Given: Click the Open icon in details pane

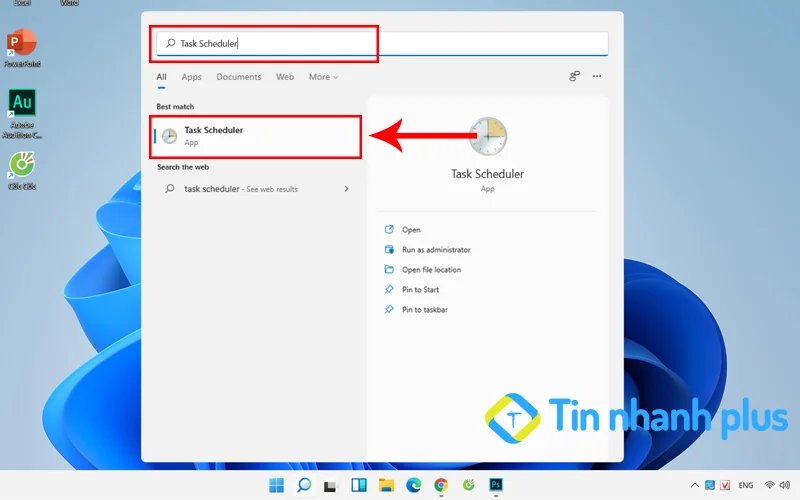Looking at the screenshot, I should click(x=389, y=230).
